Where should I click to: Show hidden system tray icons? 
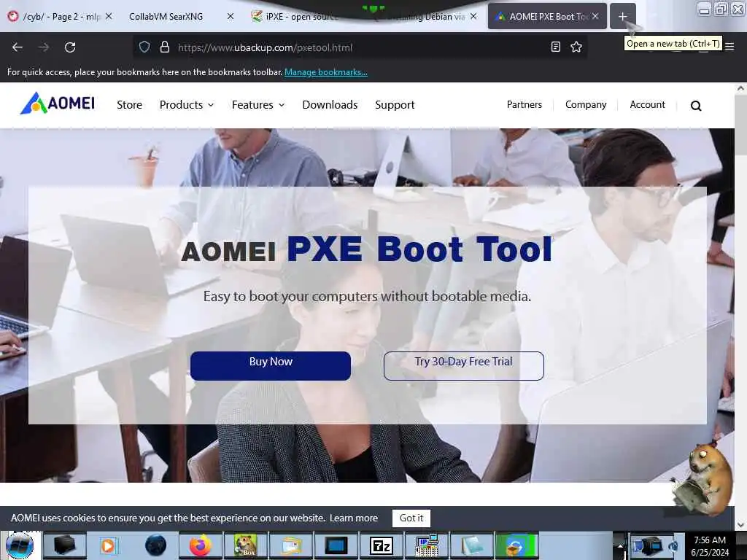click(620, 545)
